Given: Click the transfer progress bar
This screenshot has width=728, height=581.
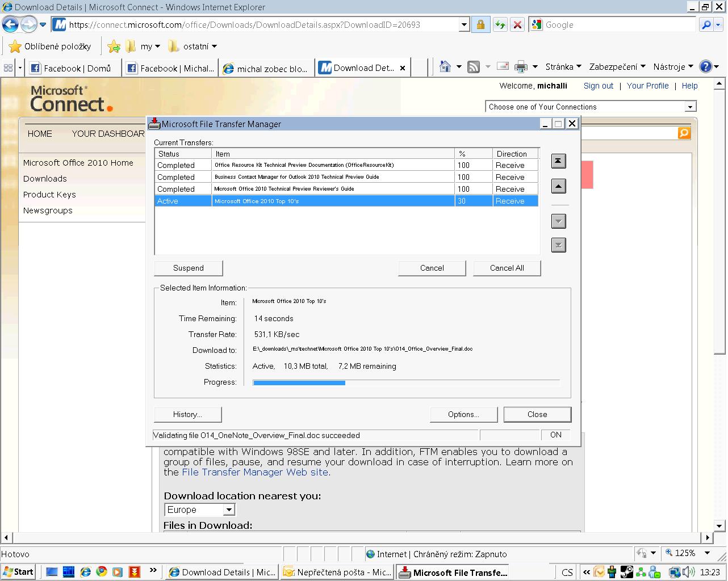Looking at the screenshot, I should tap(407, 383).
